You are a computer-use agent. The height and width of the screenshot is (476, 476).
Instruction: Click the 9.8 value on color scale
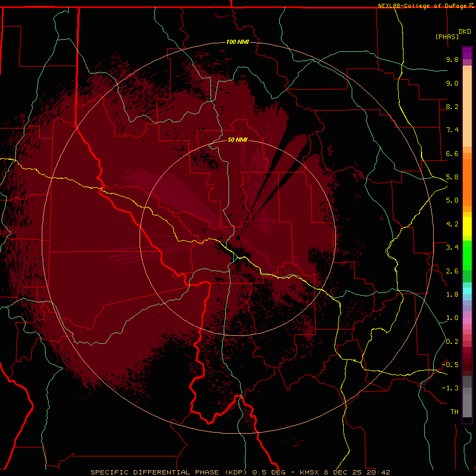(452, 59)
